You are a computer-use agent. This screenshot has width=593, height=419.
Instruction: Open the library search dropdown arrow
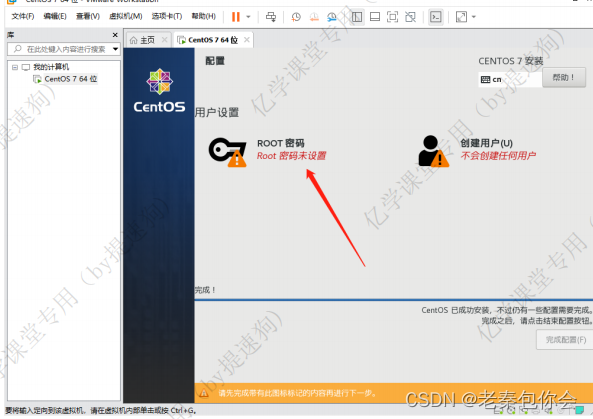click(115, 49)
